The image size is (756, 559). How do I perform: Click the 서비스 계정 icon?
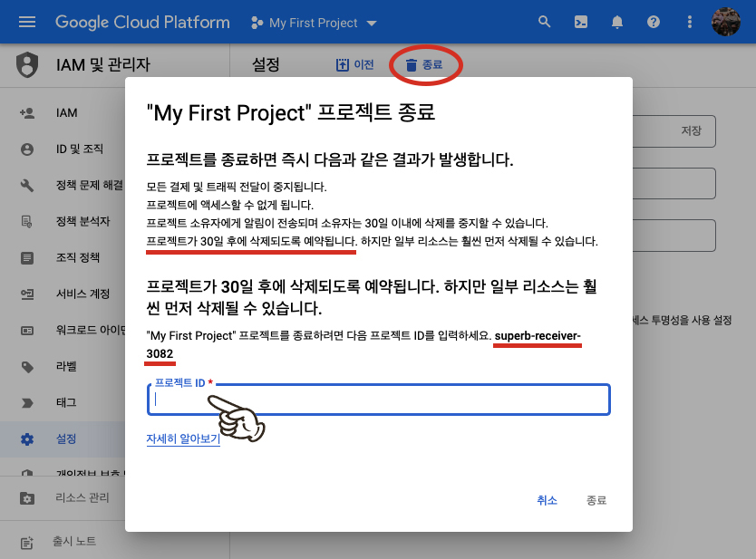click(27, 294)
